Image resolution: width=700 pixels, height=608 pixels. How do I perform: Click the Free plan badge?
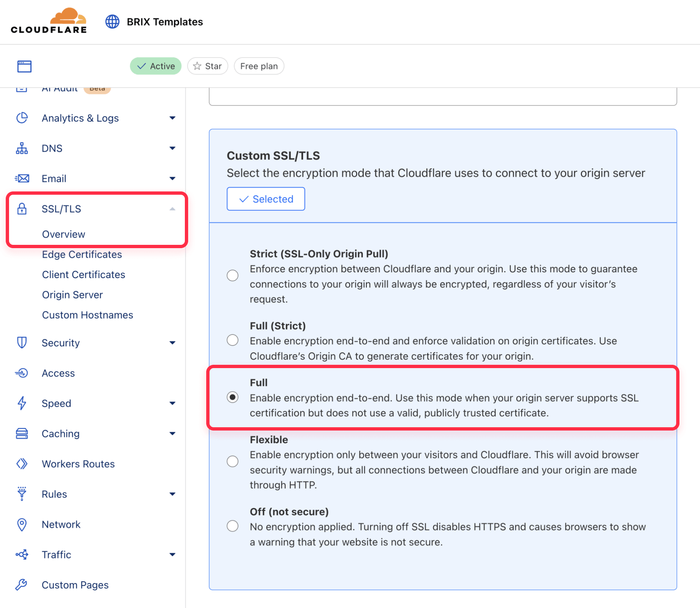(259, 66)
